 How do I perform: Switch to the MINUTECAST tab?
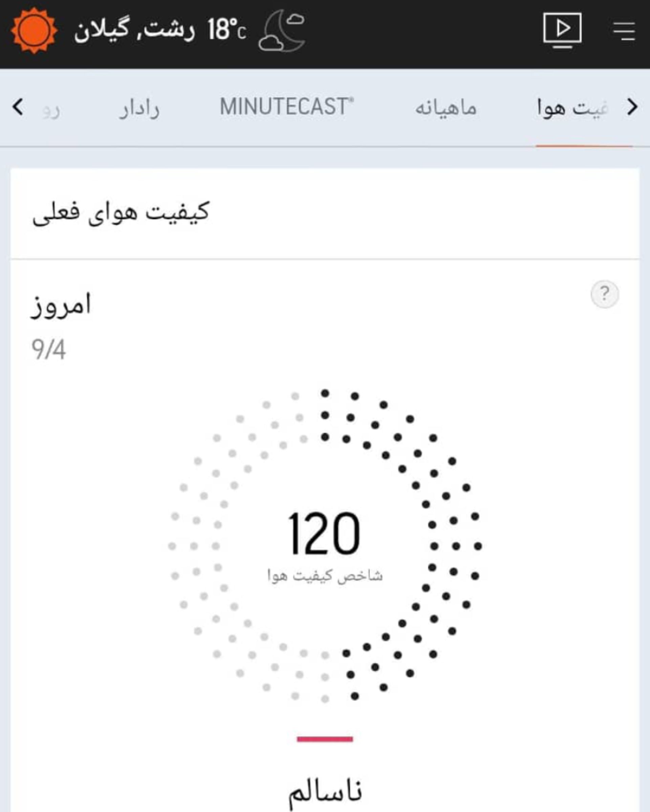click(286, 108)
